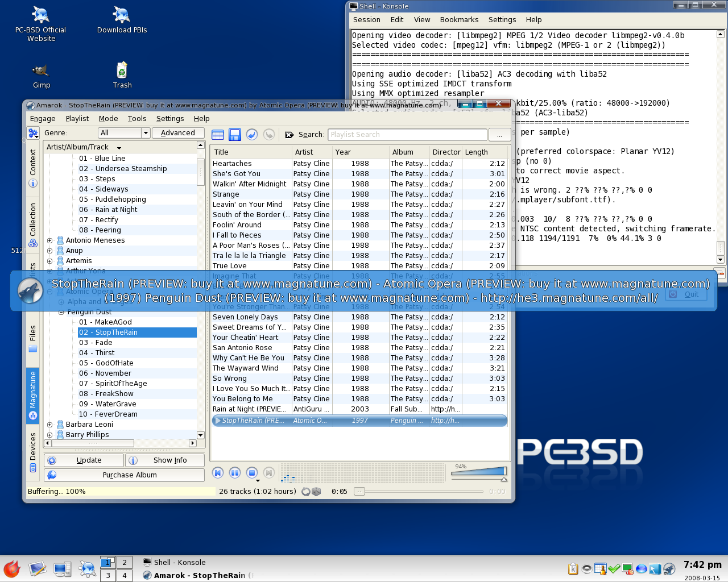This screenshot has height=582, width=728.
Task: Clear the playlist using the toolbar icon
Action: [218, 135]
